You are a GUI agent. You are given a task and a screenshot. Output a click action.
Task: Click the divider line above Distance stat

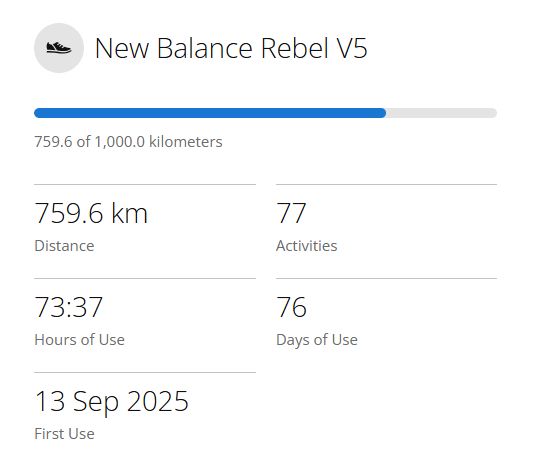pyautogui.click(x=145, y=185)
